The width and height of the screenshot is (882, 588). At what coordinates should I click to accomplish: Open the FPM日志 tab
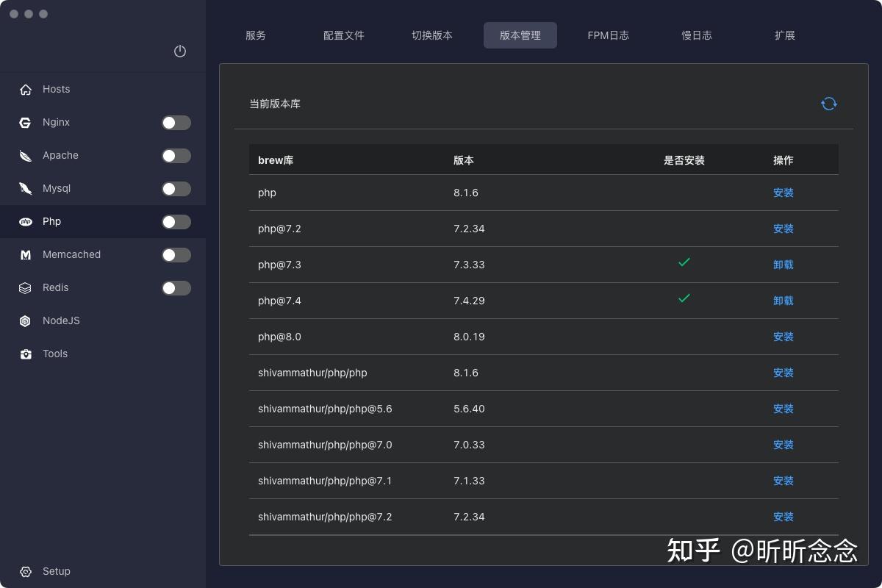point(608,35)
